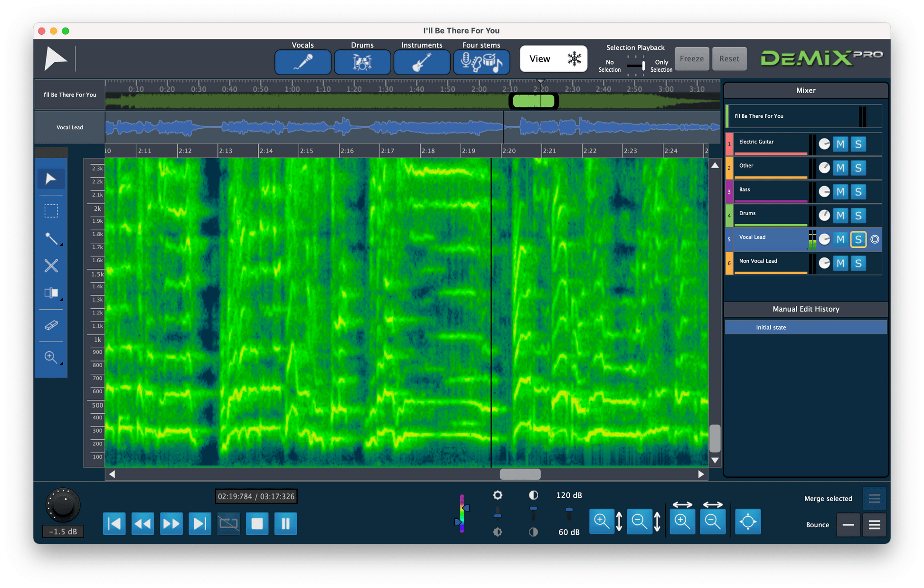Switch Selection Playback to Only Selection

coord(644,65)
